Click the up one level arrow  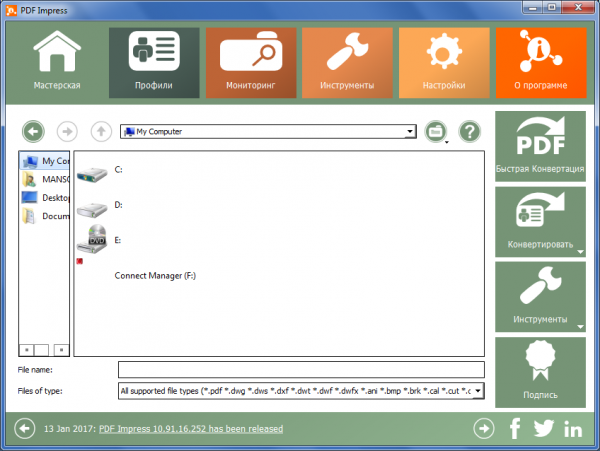[101, 132]
